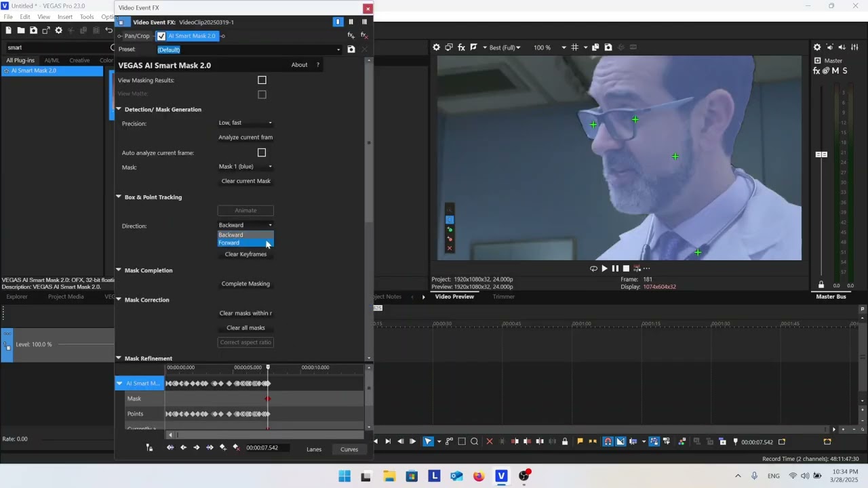This screenshot has width=868, height=488.
Task: Collapse the Box & Point Tracking section
Action: click(x=119, y=197)
